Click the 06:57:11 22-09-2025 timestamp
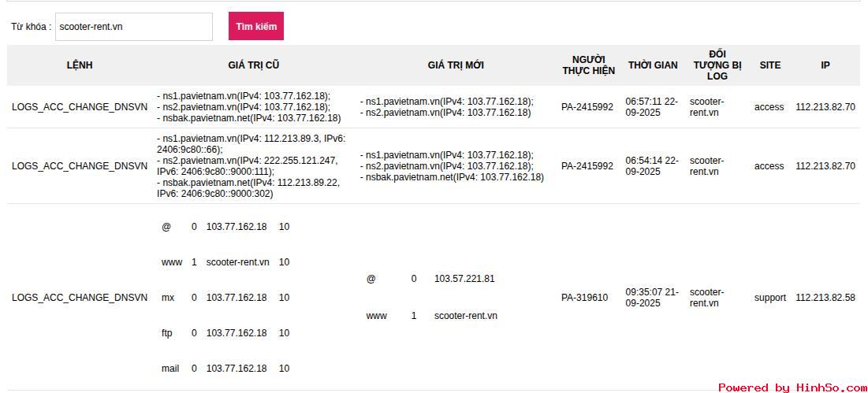This screenshot has height=393, width=868. [x=652, y=107]
